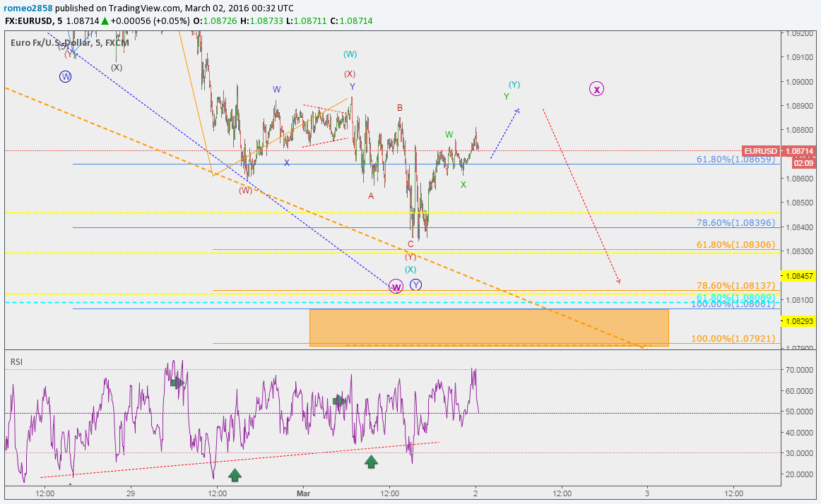Select the green X wave label
Screen dimensions: 821x504
[x=463, y=184]
